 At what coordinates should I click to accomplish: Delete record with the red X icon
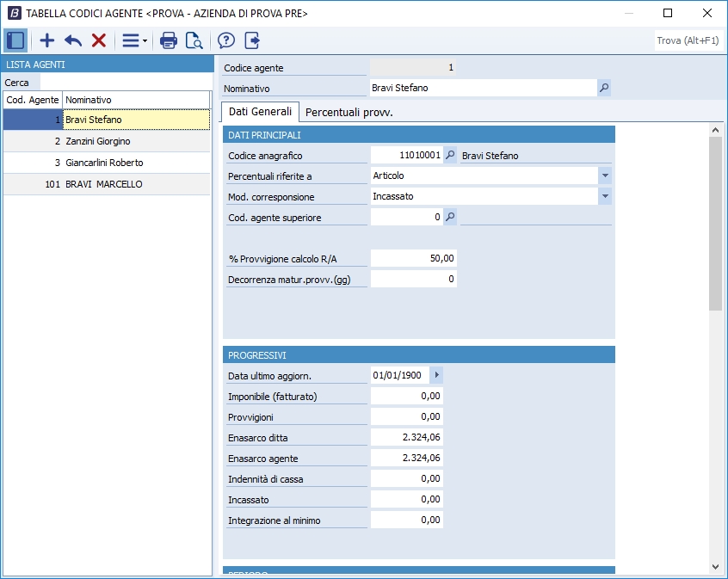99,40
